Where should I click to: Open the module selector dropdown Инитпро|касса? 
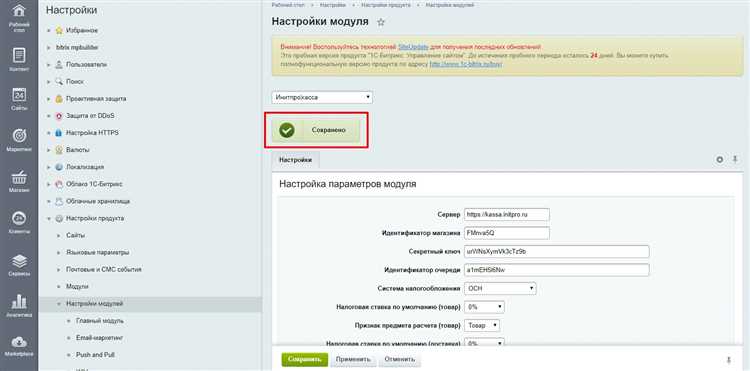(x=322, y=98)
